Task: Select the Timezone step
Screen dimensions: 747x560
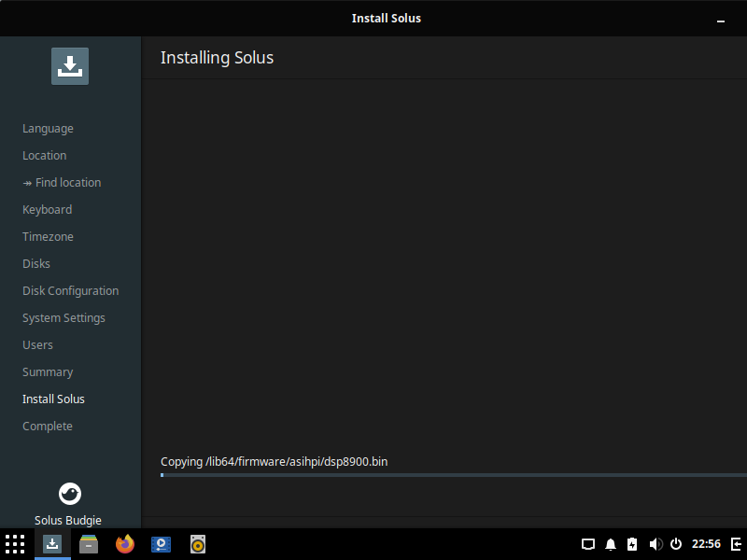Action: point(49,237)
